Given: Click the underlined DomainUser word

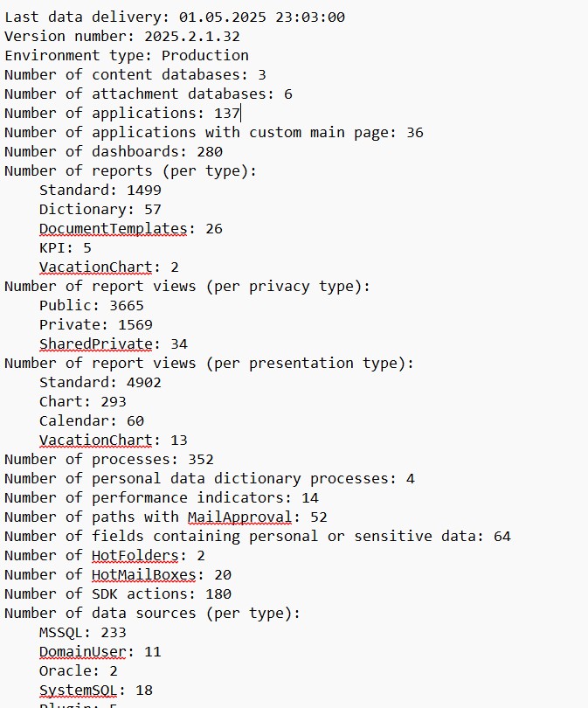Looking at the screenshot, I should click(x=83, y=651).
